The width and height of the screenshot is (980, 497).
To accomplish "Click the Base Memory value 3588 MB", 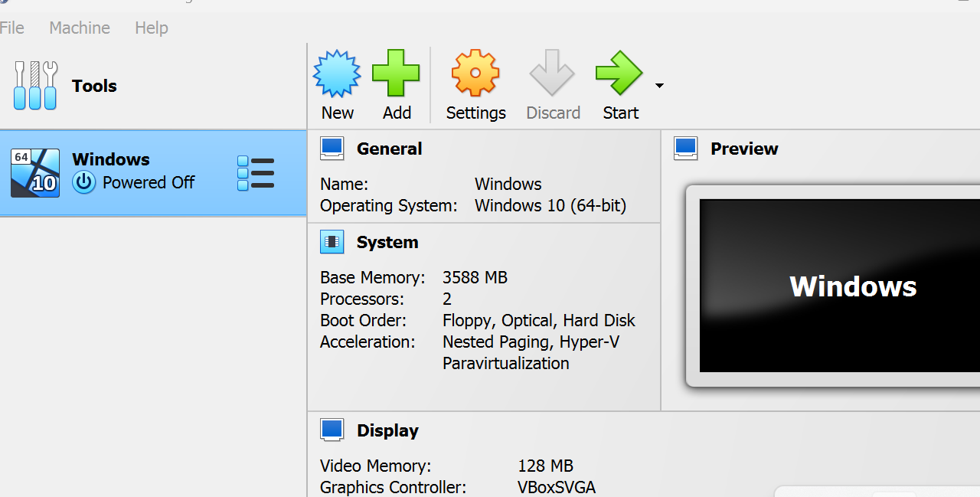I will (x=475, y=277).
